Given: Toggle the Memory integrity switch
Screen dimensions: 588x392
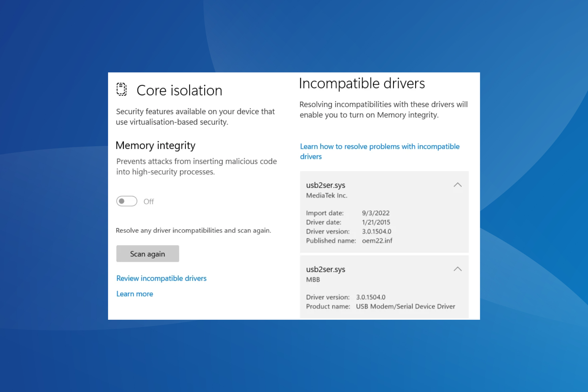Looking at the screenshot, I should (x=127, y=201).
